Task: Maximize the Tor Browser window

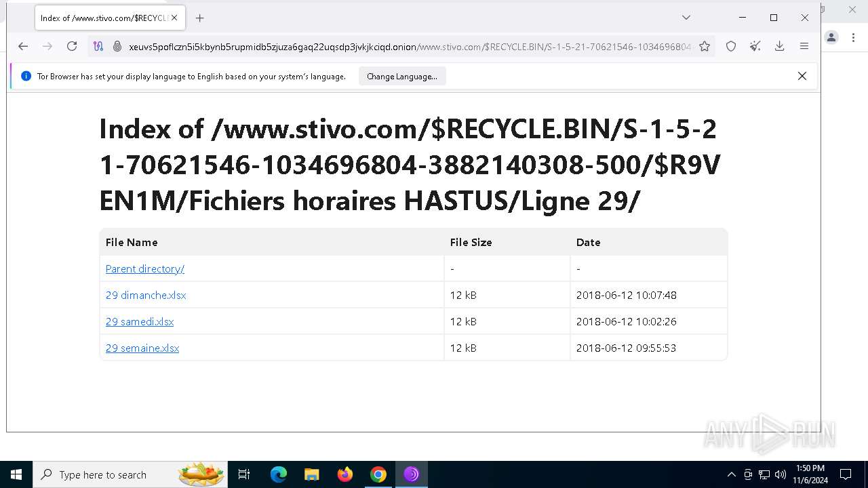Action: tap(774, 18)
